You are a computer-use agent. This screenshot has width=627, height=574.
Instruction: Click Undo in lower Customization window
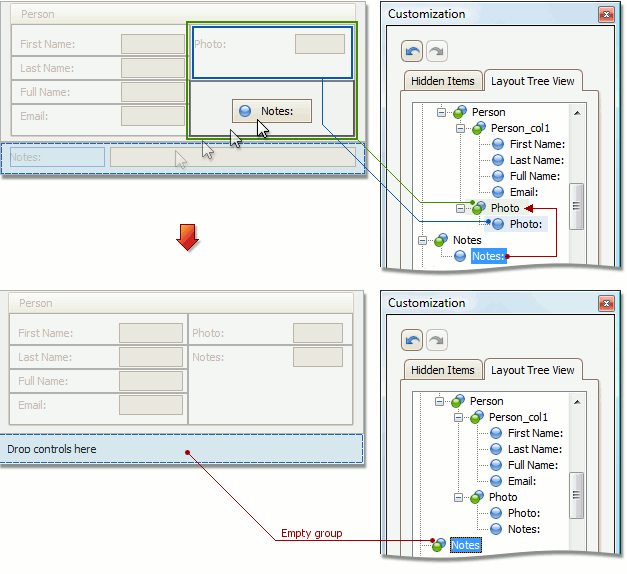coord(411,340)
